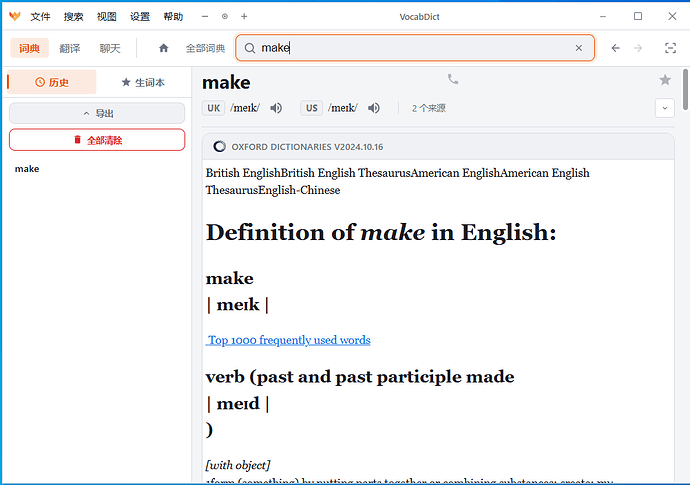690x485 pixels.
Task: Open the 设置 menu
Action: point(140,17)
